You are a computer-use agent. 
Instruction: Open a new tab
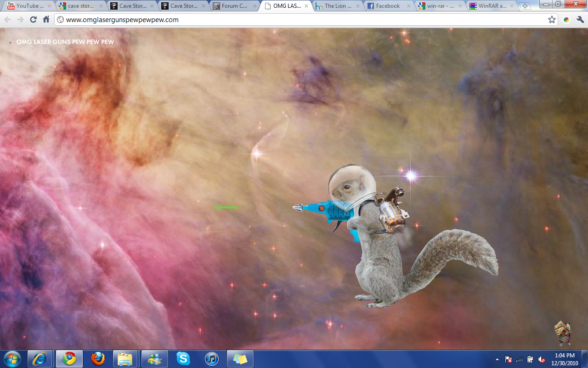point(525,6)
